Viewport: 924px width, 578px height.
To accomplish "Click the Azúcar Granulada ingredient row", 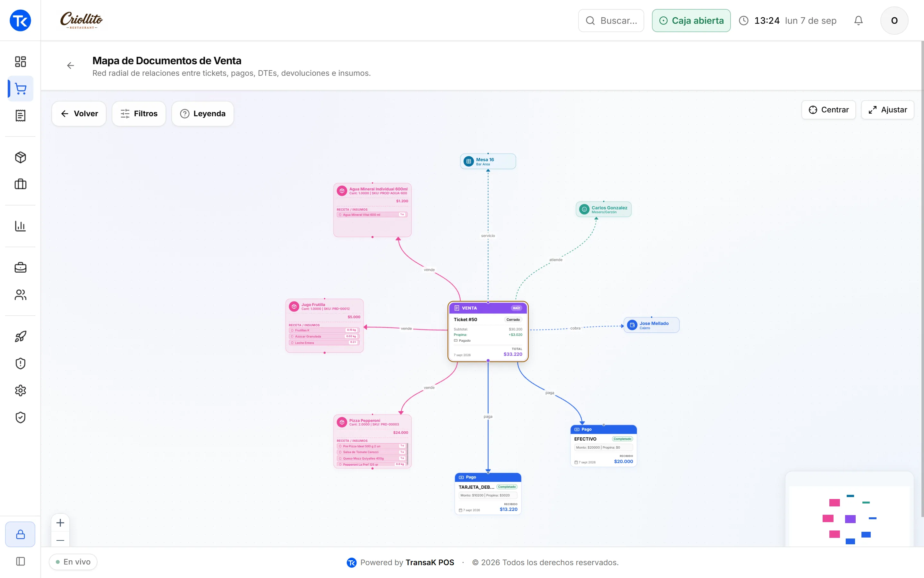I will (x=324, y=337).
